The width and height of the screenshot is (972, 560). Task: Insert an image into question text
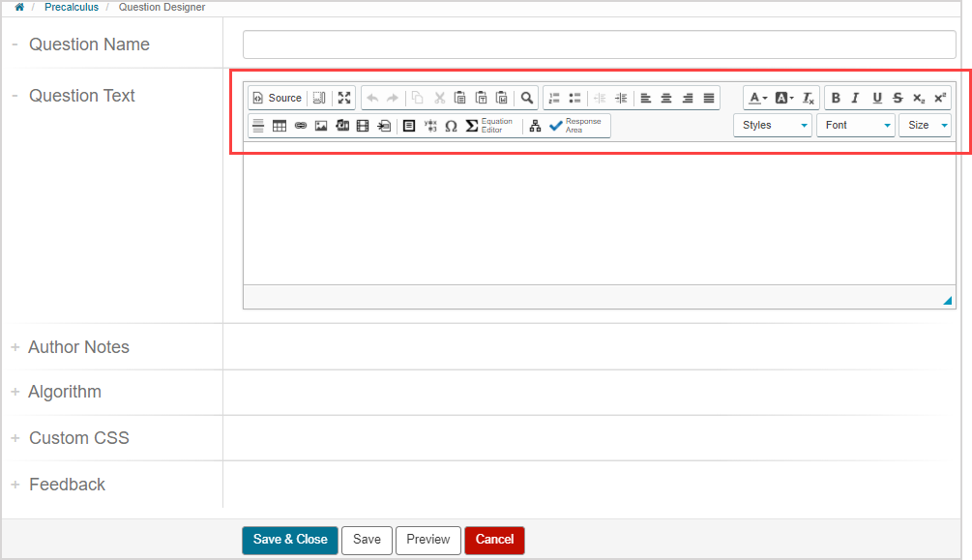pos(321,126)
